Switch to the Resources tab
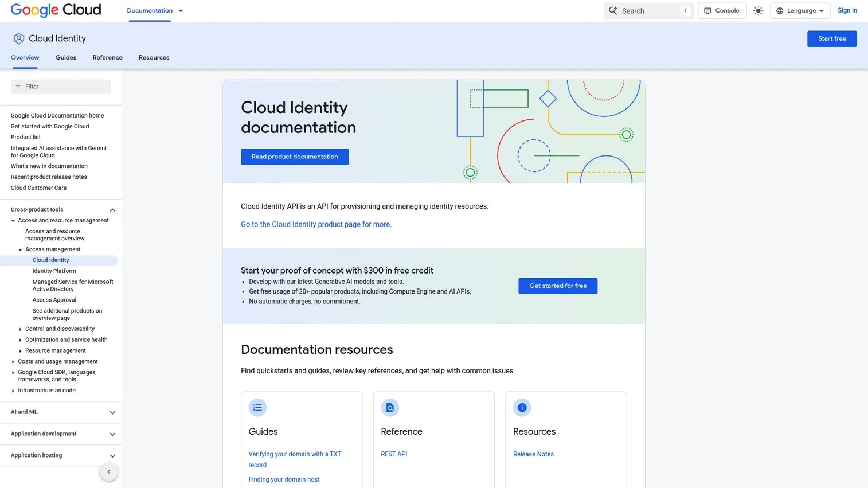868x488 pixels. 154,57
